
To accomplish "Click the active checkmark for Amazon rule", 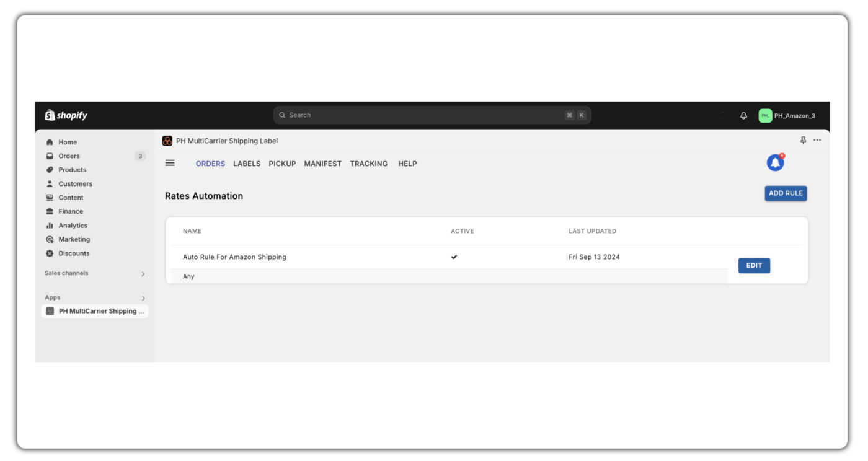I will pos(454,257).
